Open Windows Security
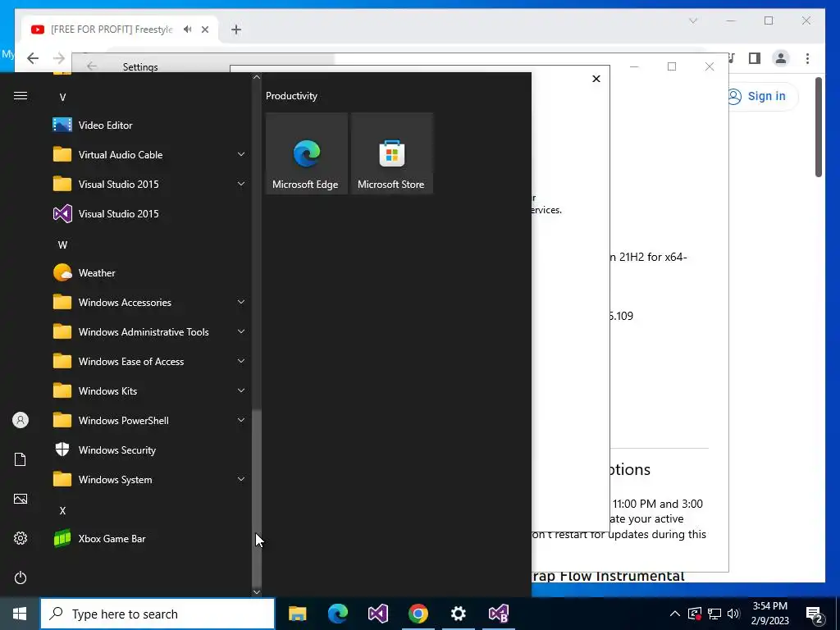This screenshot has height=630, width=840. 150,450
